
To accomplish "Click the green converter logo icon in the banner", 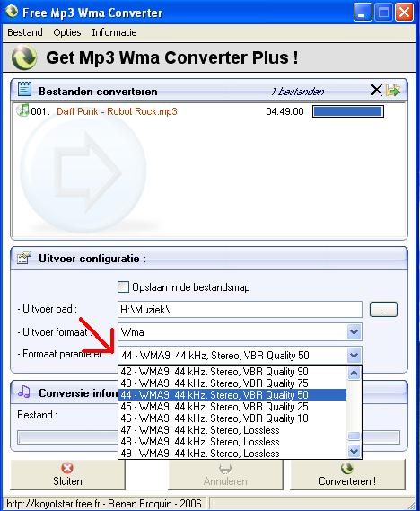I will click(24, 57).
